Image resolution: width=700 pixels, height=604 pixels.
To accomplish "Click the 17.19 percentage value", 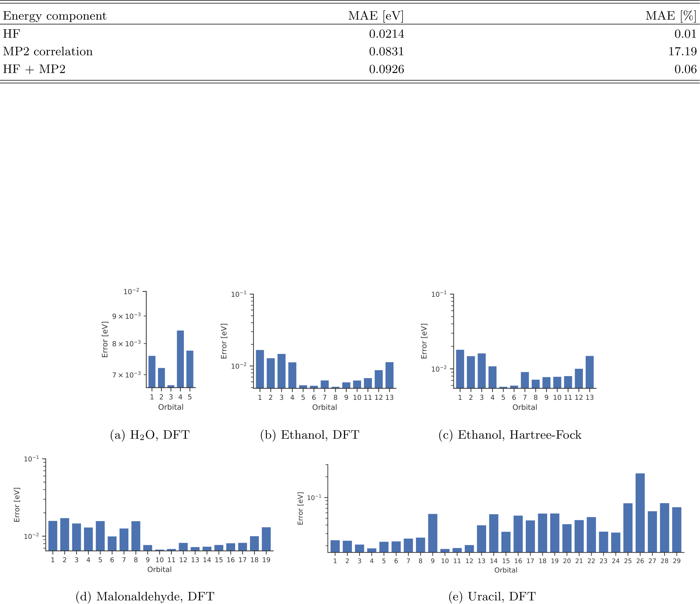I will 682,51.
